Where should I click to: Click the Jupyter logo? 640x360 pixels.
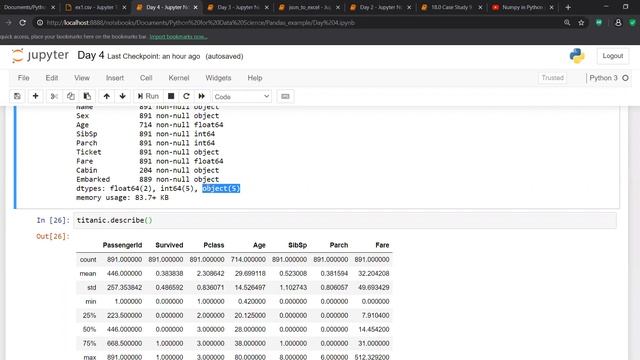coord(40,56)
